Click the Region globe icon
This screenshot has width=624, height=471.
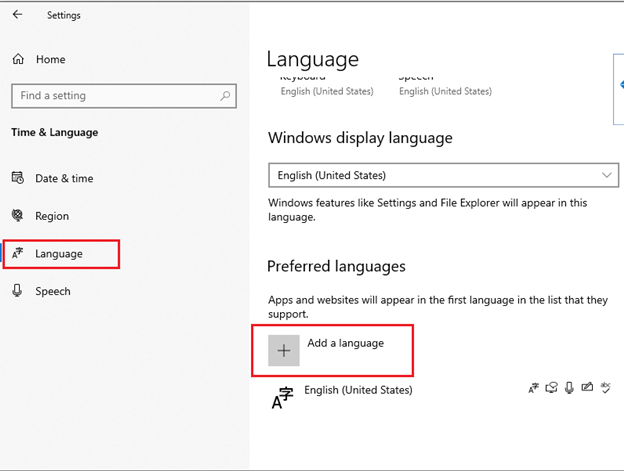point(18,215)
